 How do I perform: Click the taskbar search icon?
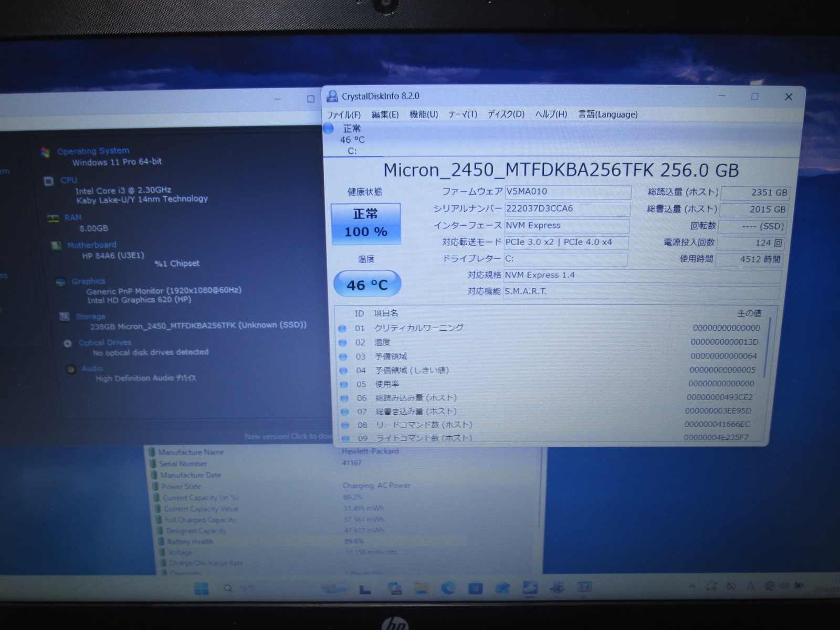(x=228, y=588)
